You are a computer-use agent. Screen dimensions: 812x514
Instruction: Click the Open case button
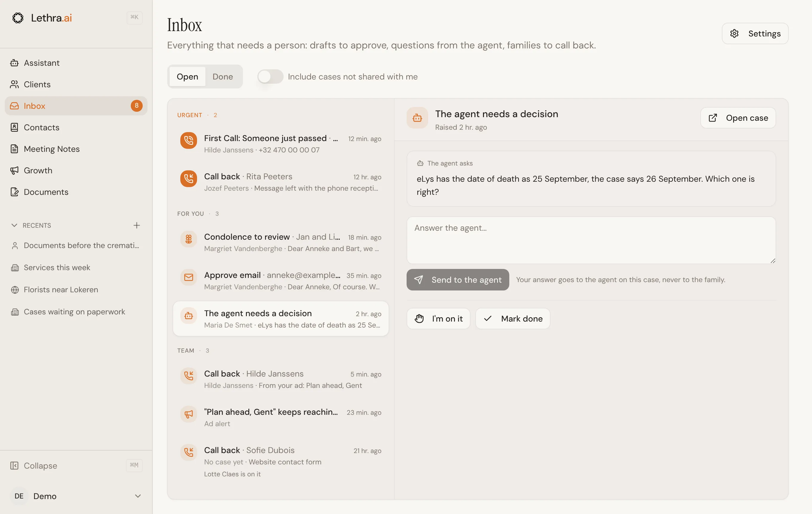click(738, 118)
